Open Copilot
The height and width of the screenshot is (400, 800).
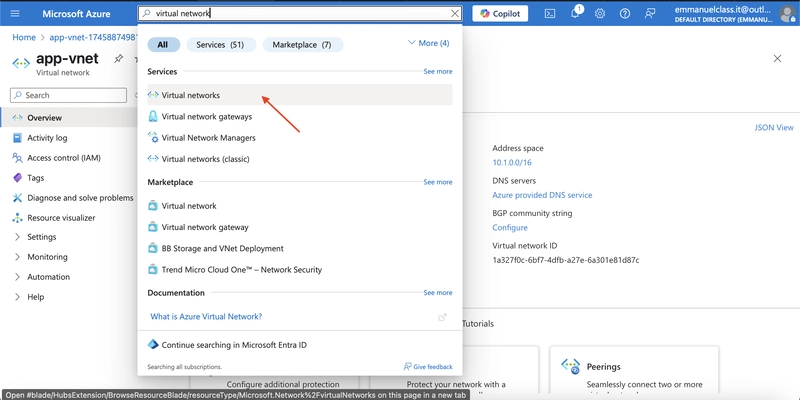point(500,13)
